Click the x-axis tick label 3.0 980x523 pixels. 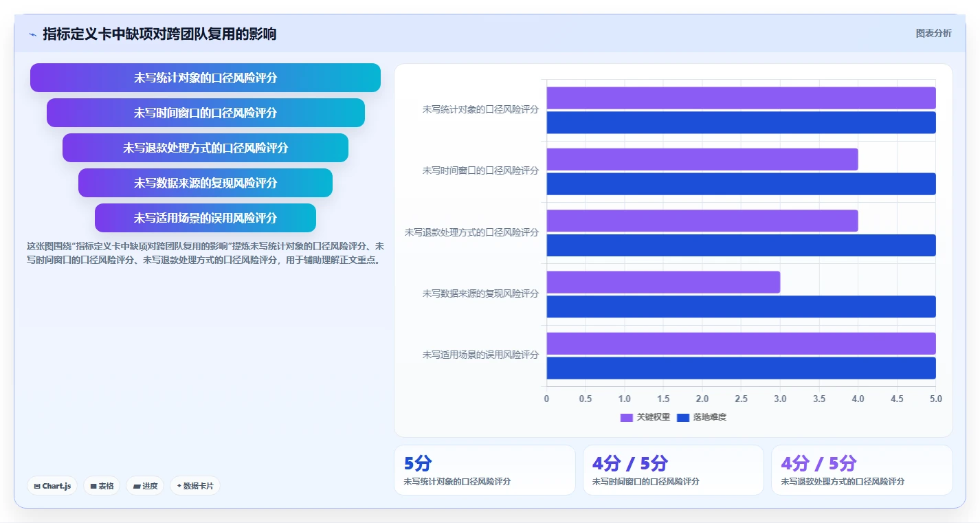tap(780, 399)
